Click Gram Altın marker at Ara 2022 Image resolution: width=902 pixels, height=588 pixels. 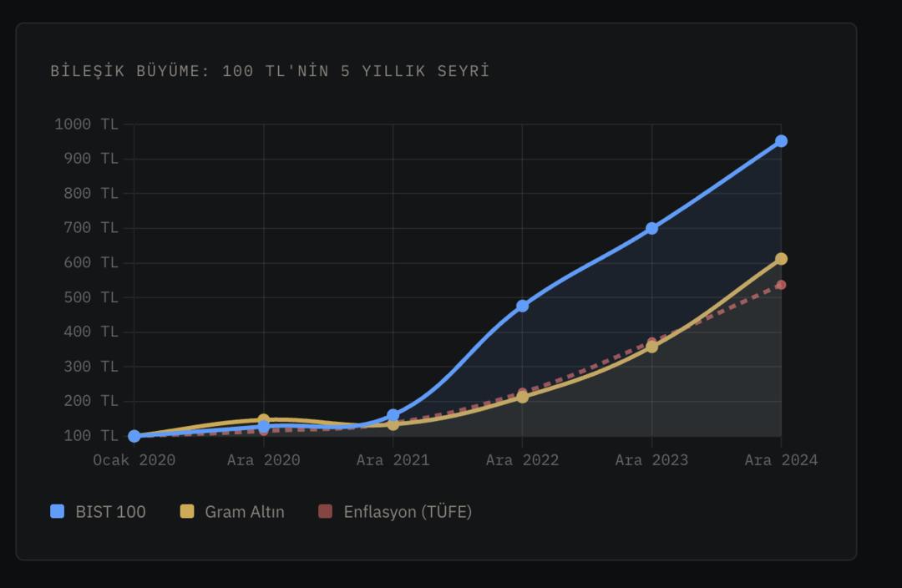tap(522, 397)
